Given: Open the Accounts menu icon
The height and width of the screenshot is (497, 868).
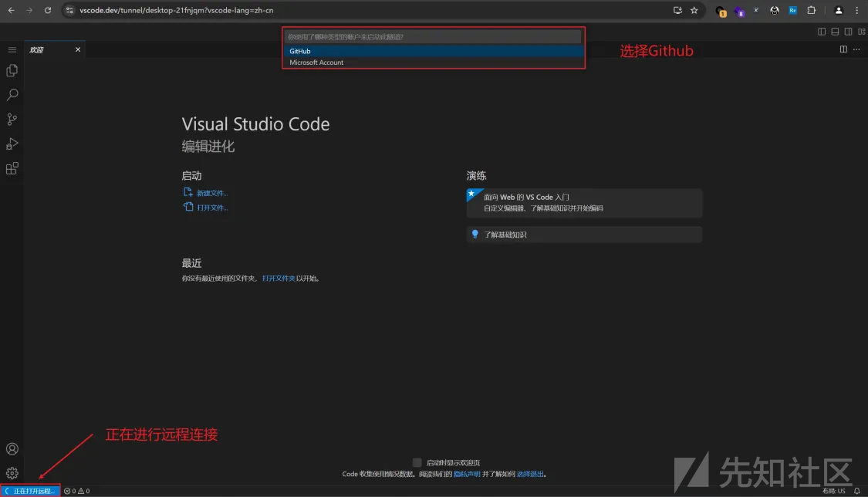Looking at the screenshot, I should pyautogui.click(x=12, y=449).
